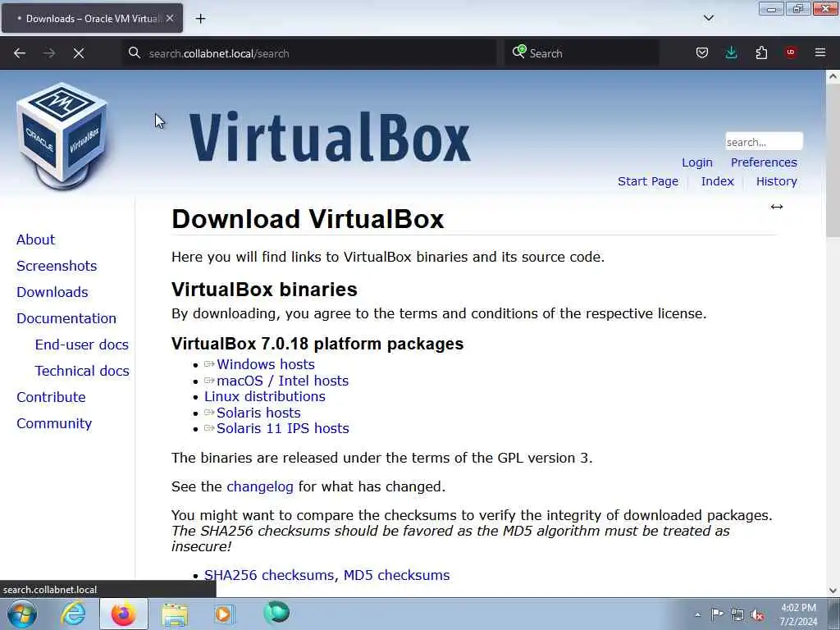
Task: Stop loading the page with X button
Action: [x=79, y=53]
